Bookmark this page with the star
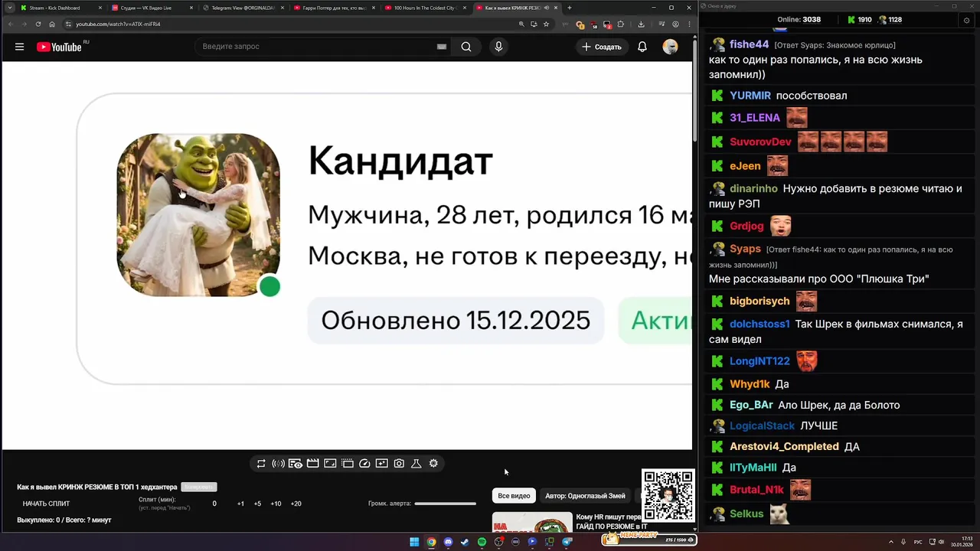Image resolution: width=980 pixels, height=551 pixels. (x=546, y=24)
